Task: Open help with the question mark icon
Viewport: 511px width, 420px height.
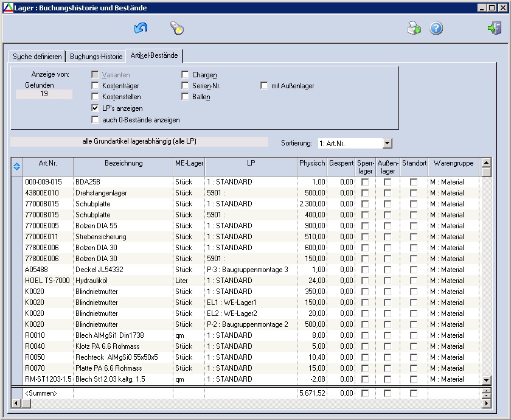Action: [436, 28]
